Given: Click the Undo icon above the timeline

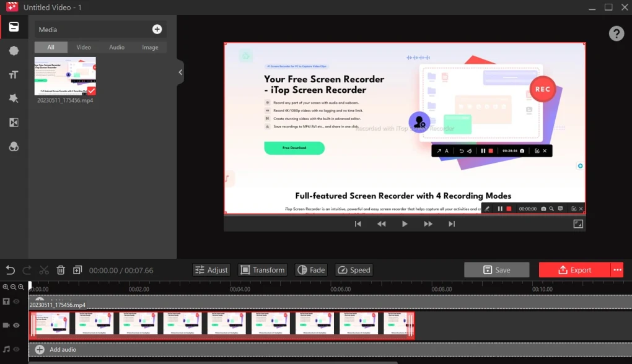Looking at the screenshot, I should (9, 270).
